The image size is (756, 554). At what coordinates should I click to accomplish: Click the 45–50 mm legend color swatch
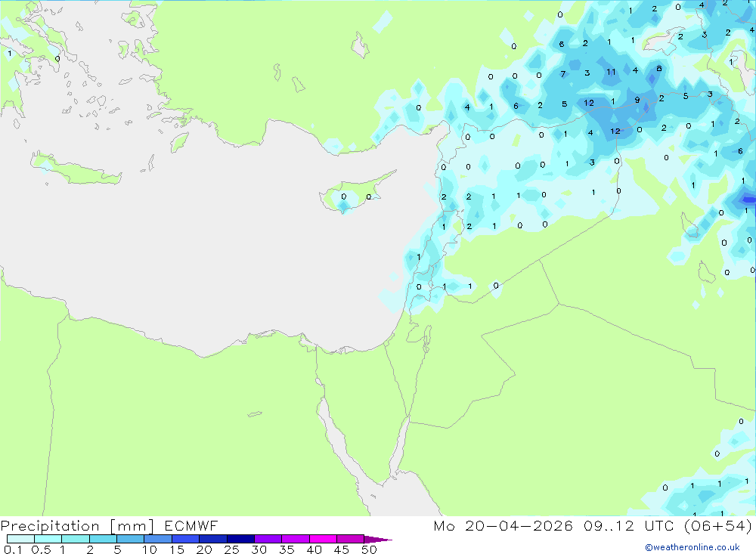[x=351, y=539]
